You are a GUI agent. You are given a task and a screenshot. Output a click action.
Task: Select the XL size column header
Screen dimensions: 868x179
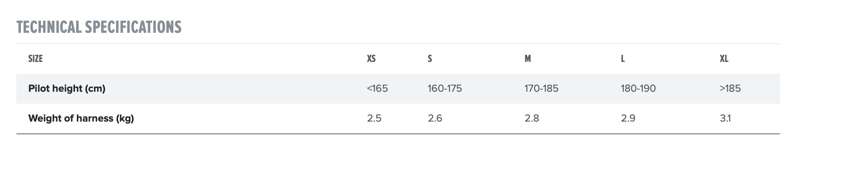pos(724,59)
